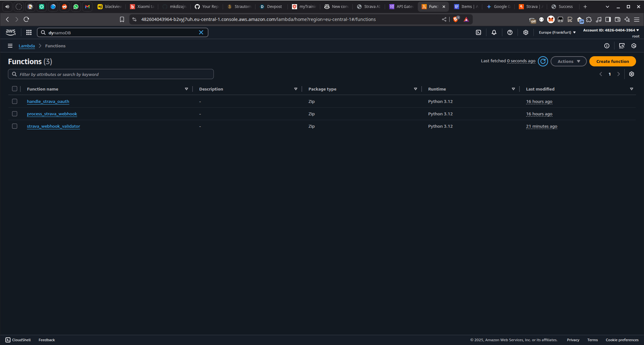Screen dimensions: 644x345
Task: Click the CloudShell icon in top bar
Action: tap(478, 32)
